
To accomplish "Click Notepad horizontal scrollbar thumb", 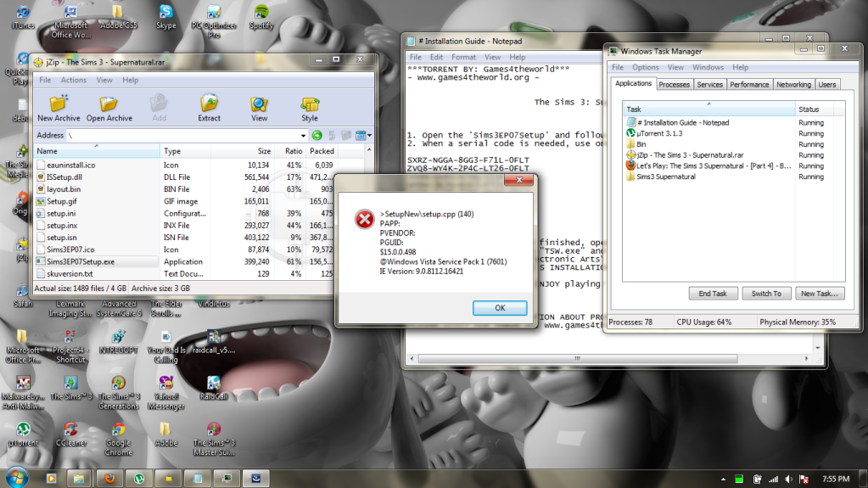I will tap(577, 358).
